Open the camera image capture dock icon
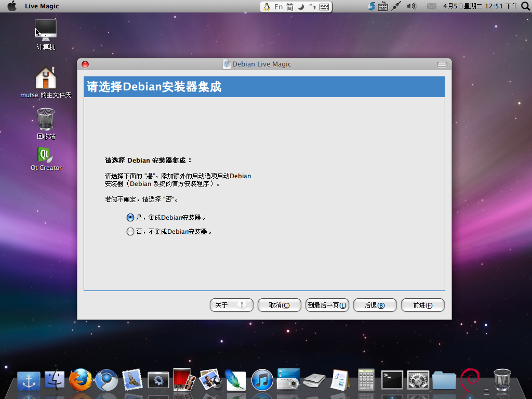This screenshot has width=532, height=399. click(288, 379)
